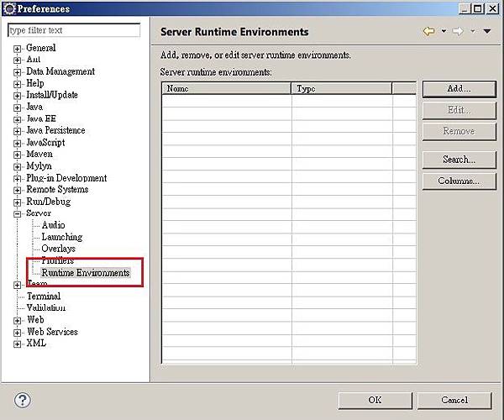Expand the Data Management tree node
This screenshot has height=420, width=504.
17,72
